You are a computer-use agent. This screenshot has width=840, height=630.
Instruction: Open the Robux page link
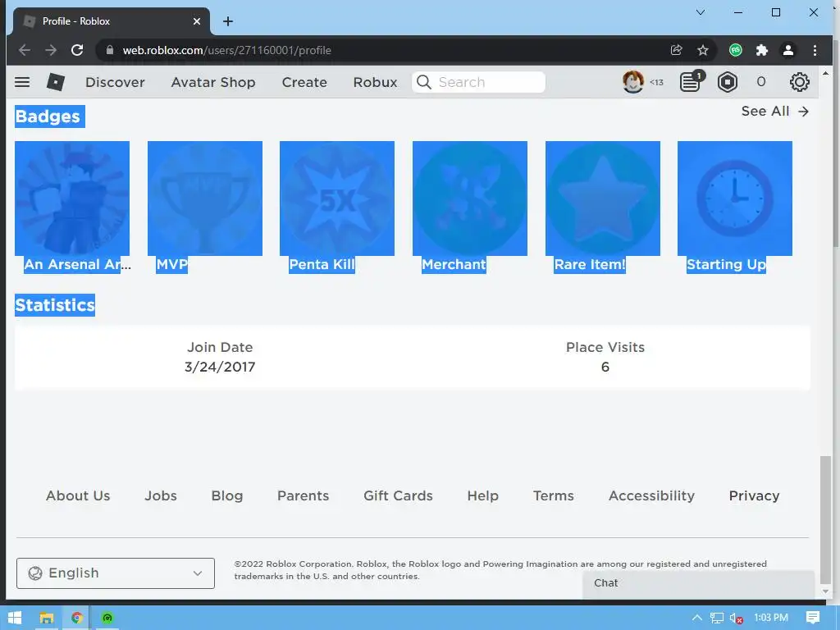(375, 82)
